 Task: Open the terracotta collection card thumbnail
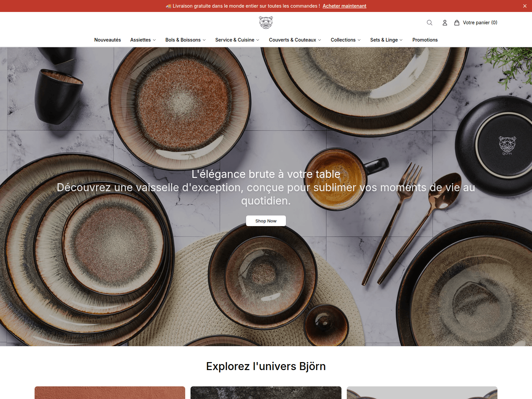click(x=110, y=393)
